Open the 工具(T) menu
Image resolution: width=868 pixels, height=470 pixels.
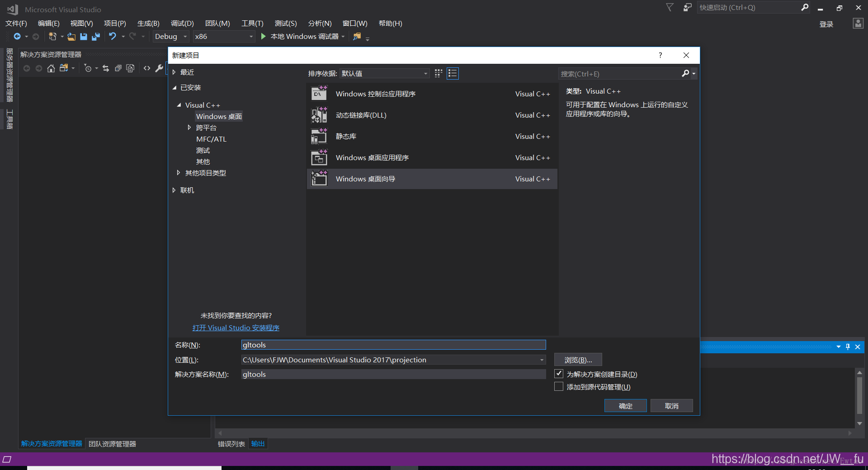252,24
